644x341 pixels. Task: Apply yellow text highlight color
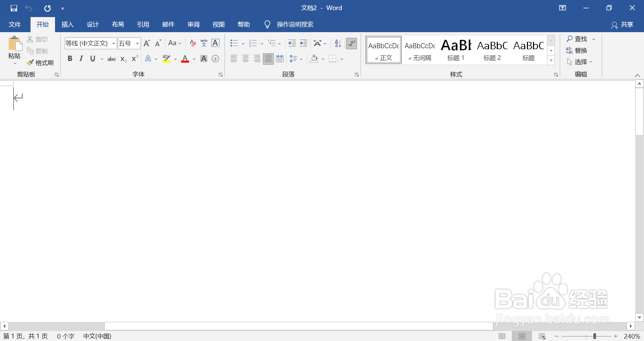click(x=166, y=59)
